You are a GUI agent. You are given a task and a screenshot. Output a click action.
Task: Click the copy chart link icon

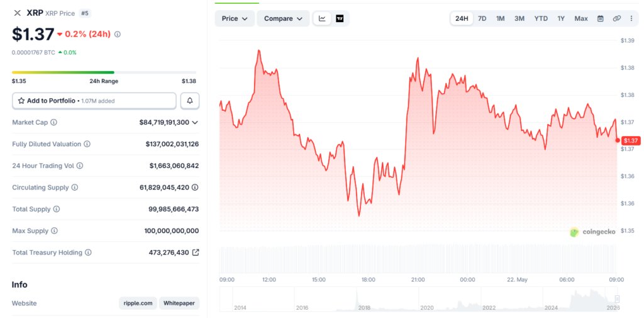[616, 18]
